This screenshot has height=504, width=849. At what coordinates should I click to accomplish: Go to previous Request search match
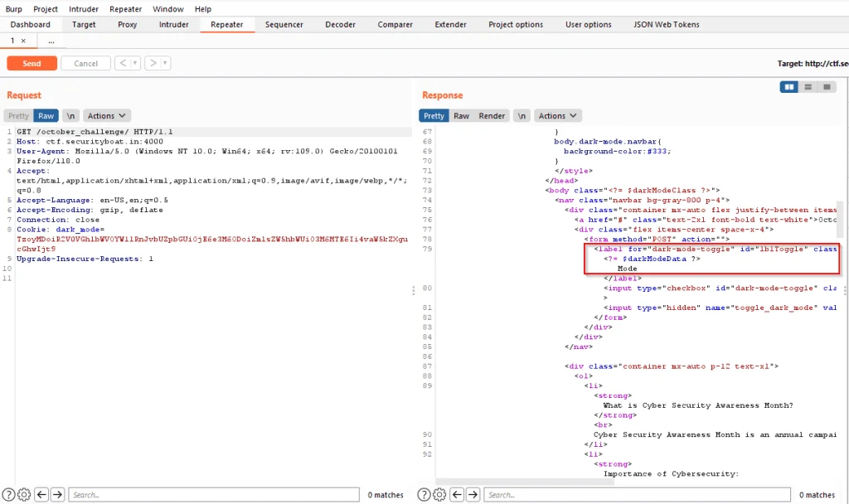pos(41,494)
